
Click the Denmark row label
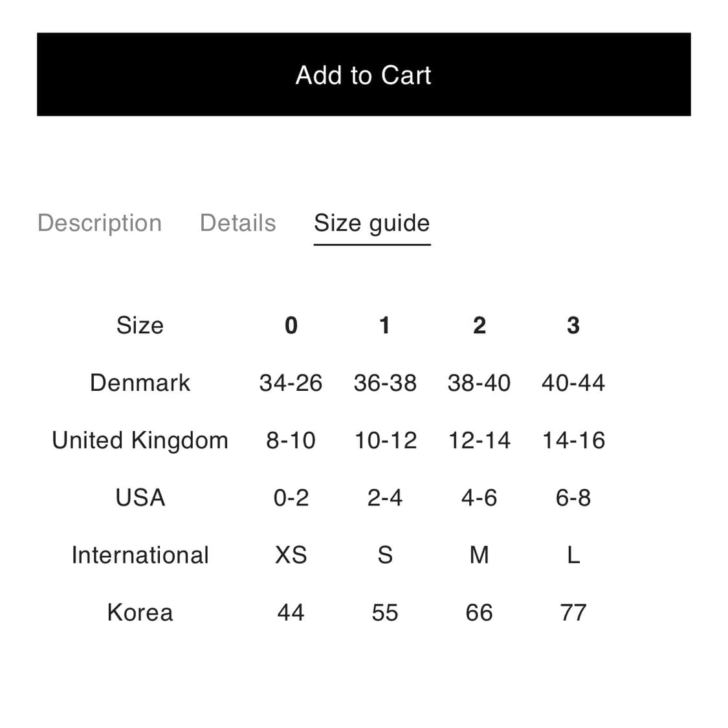click(140, 382)
